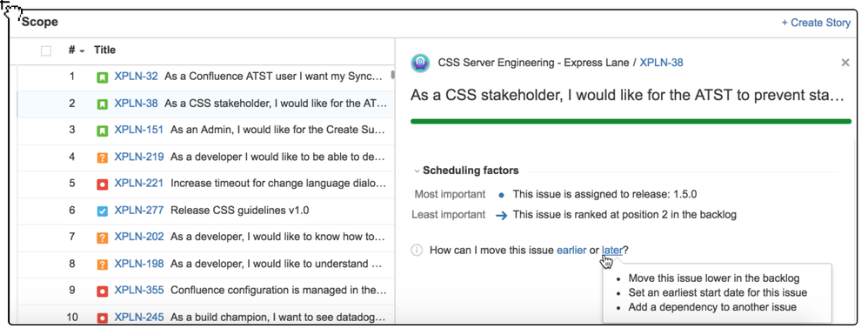Open the # column sort dropdown arrow

pyautogui.click(x=82, y=51)
